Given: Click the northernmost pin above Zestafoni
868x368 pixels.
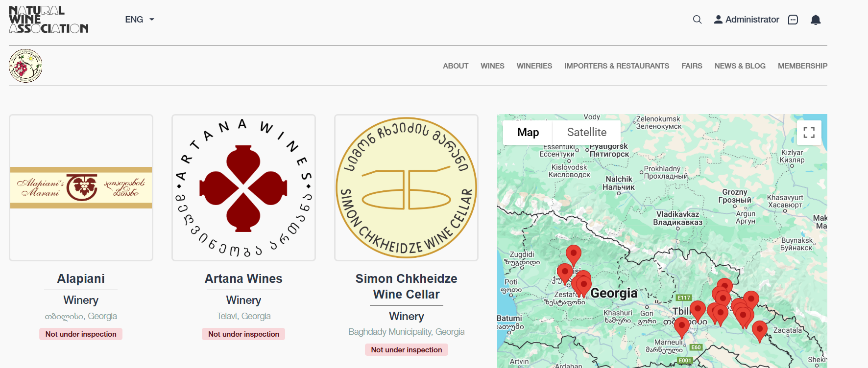Looking at the screenshot, I should click(x=573, y=256).
